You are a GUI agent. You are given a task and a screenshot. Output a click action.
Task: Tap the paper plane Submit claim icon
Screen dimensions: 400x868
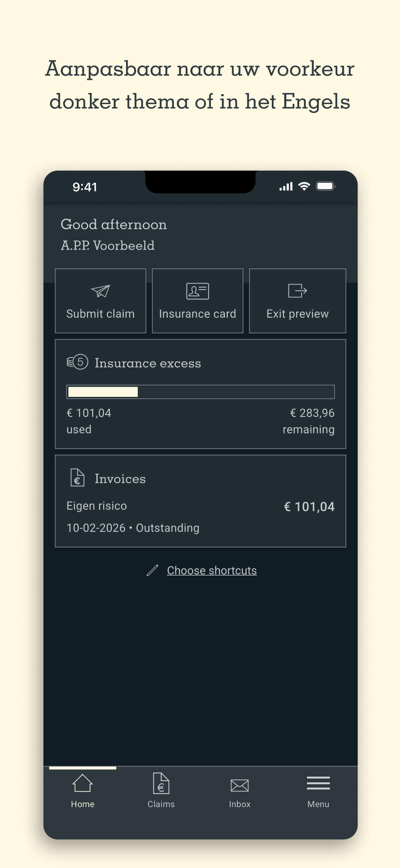(x=101, y=291)
